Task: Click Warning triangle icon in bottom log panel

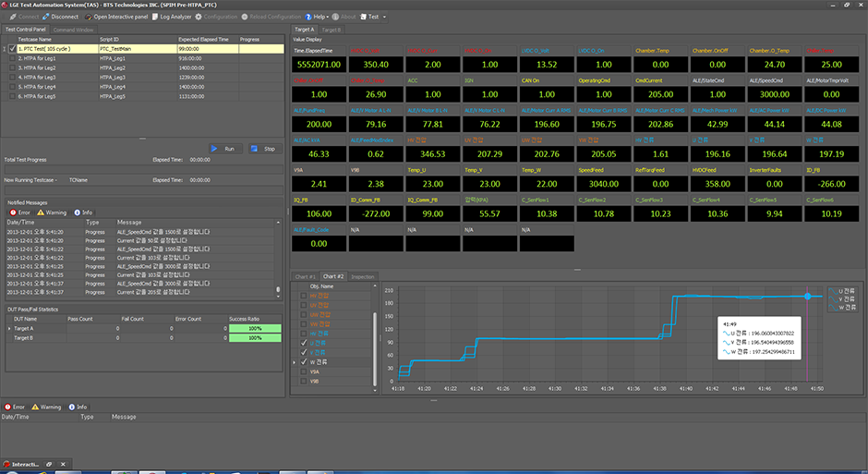Action: 35,407
